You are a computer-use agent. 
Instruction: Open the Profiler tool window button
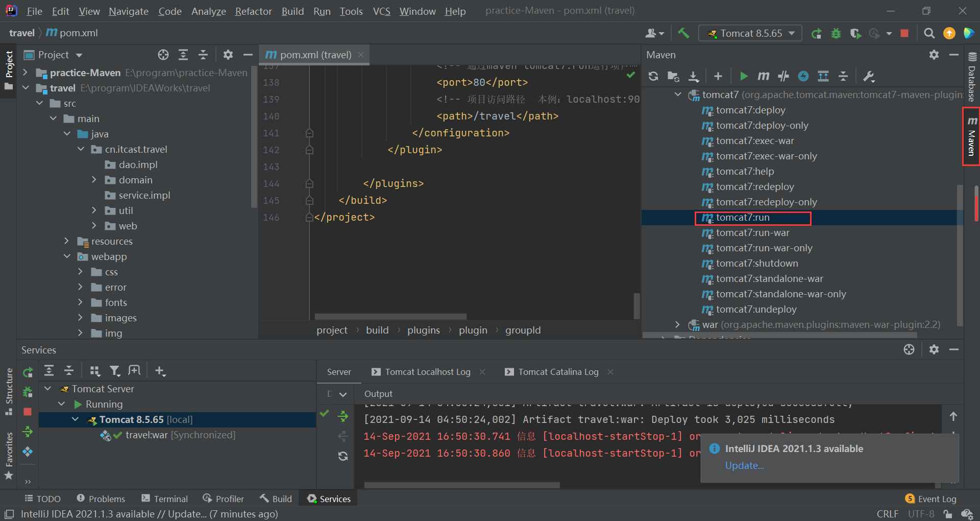click(223, 499)
